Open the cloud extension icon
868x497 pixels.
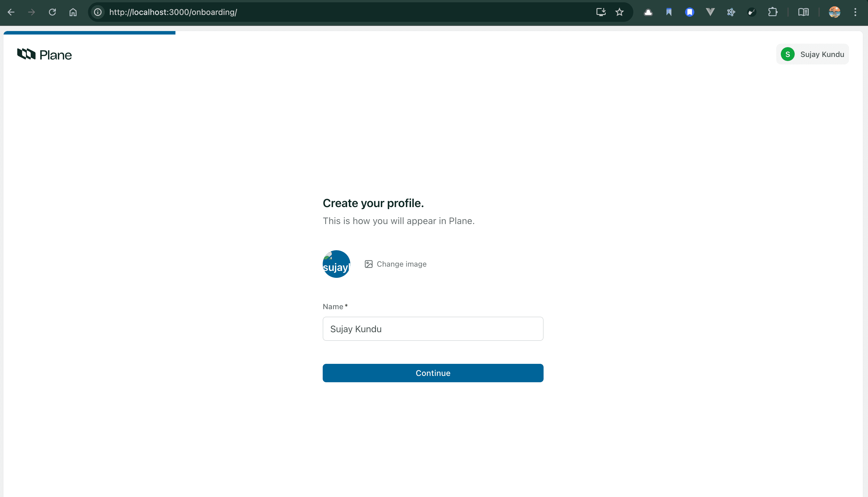coord(648,12)
